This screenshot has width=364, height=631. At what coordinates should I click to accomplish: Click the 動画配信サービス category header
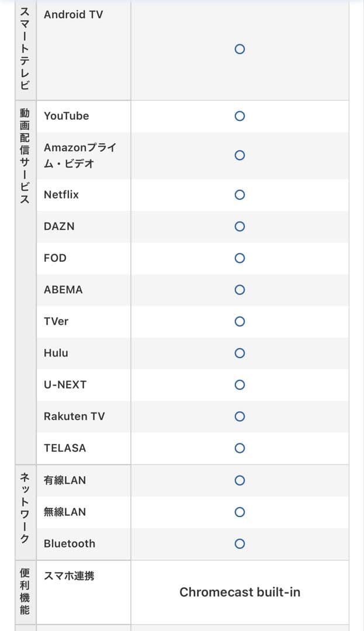pos(25,155)
